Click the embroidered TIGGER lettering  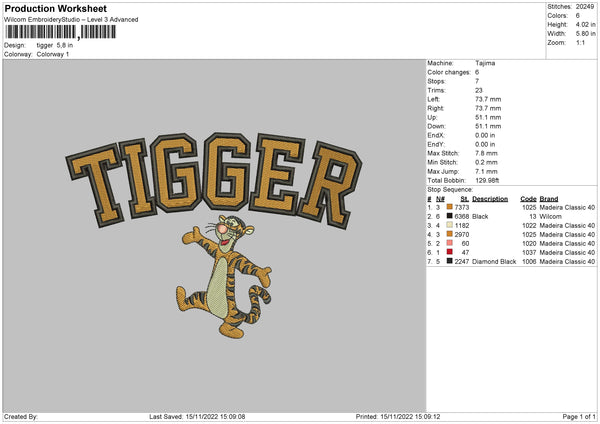(x=214, y=179)
